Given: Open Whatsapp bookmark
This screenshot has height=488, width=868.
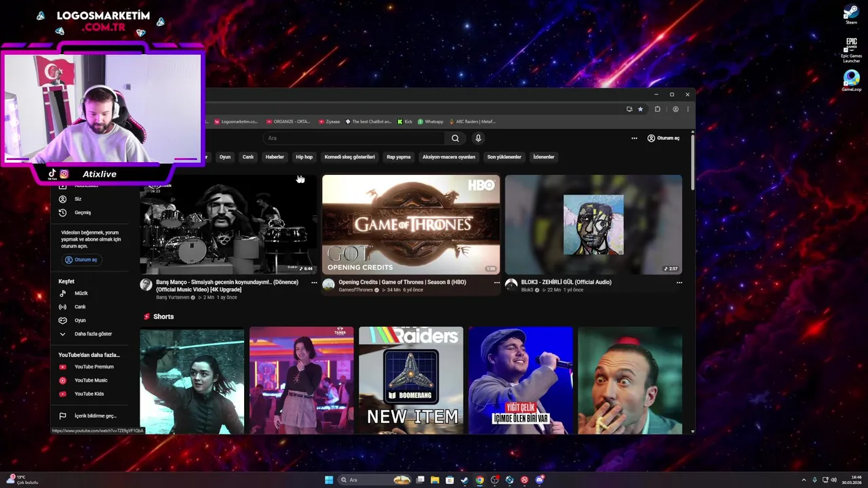Looking at the screenshot, I should click(431, 122).
